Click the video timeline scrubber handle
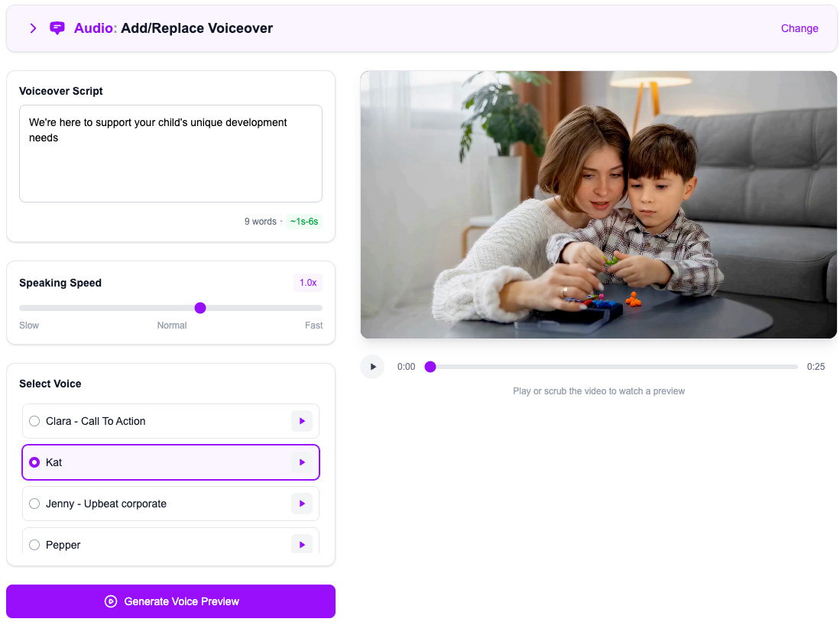Image resolution: width=840 pixels, height=622 pixels. click(430, 367)
